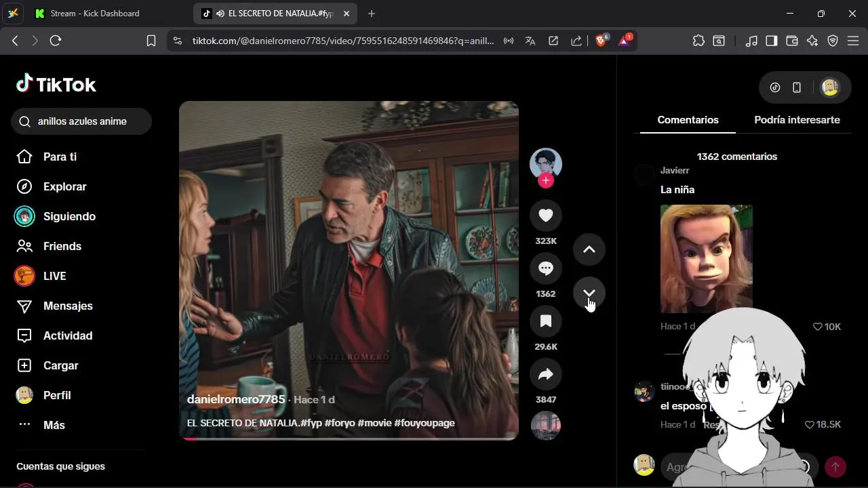Go to previous video up arrow
The height and width of the screenshot is (488, 868).
click(589, 249)
